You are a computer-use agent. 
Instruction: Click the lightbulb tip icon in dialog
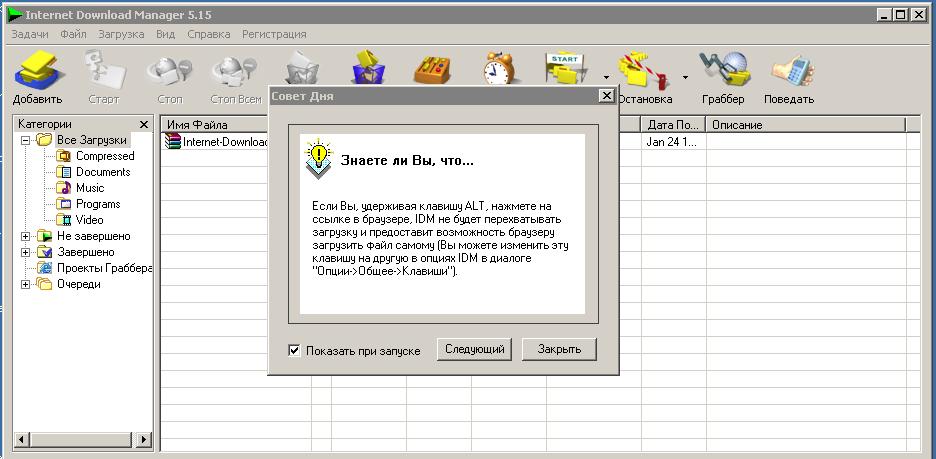(x=318, y=159)
